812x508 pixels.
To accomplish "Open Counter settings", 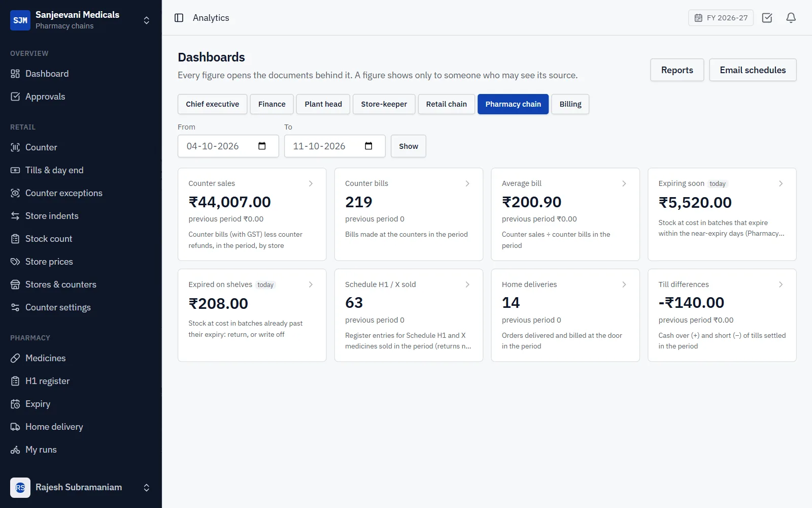I will tap(81, 307).
